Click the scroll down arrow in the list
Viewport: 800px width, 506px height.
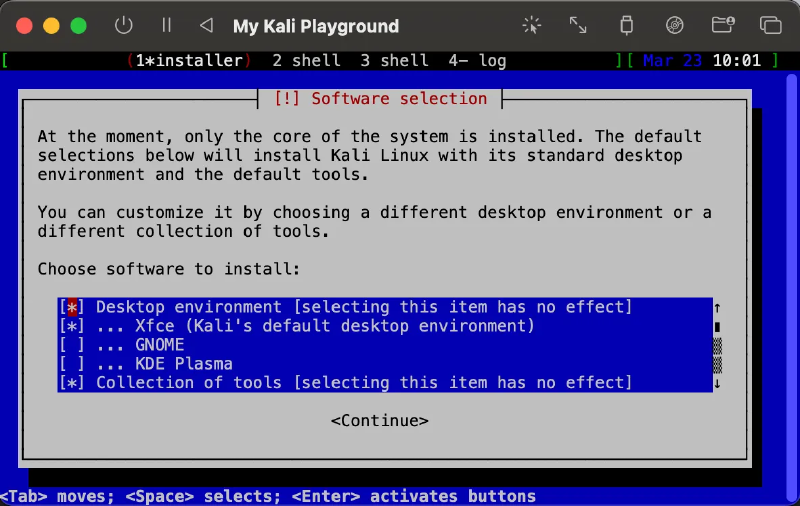click(717, 383)
